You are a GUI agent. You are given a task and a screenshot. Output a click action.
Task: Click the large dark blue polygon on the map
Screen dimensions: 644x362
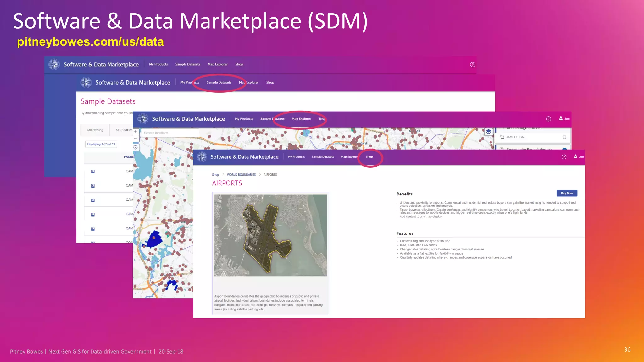(152, 239)
